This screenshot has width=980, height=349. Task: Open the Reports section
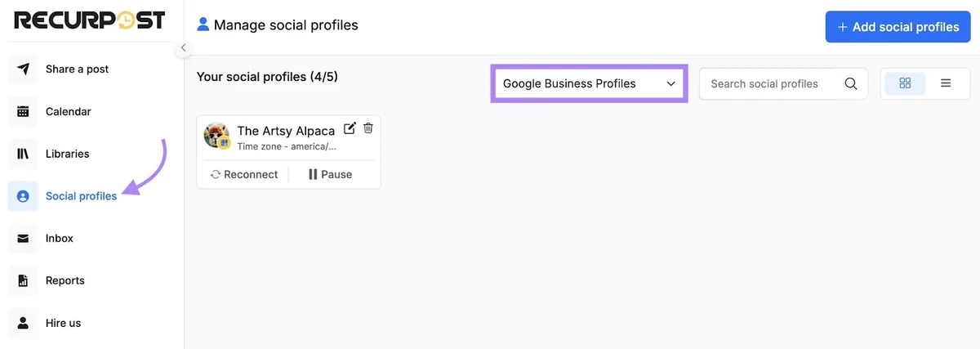(x=65, y=280)
